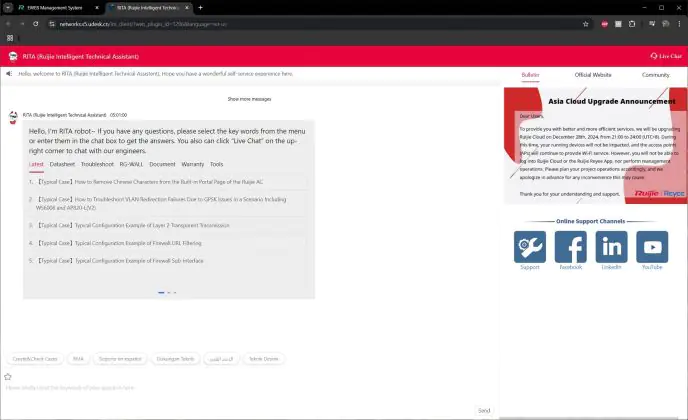Click the star icon above the chat input
This screenshot has height=420, width=688.
click(x=8, y=377)
